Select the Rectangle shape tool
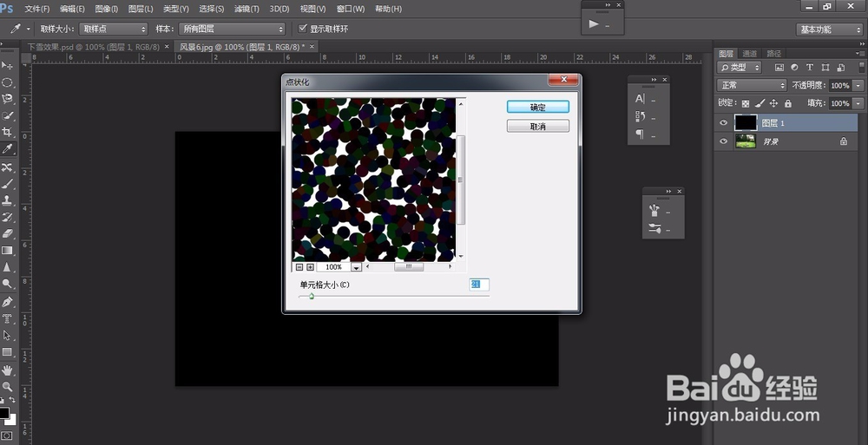Image resolution: width=868 pixels, height=445 pixels. (7, 352)
